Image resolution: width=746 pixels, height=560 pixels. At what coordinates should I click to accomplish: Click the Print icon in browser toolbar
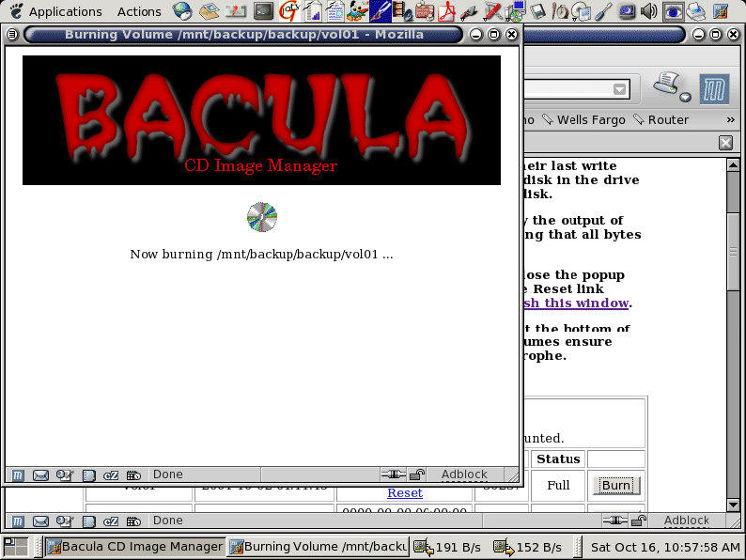pos(668,84)
